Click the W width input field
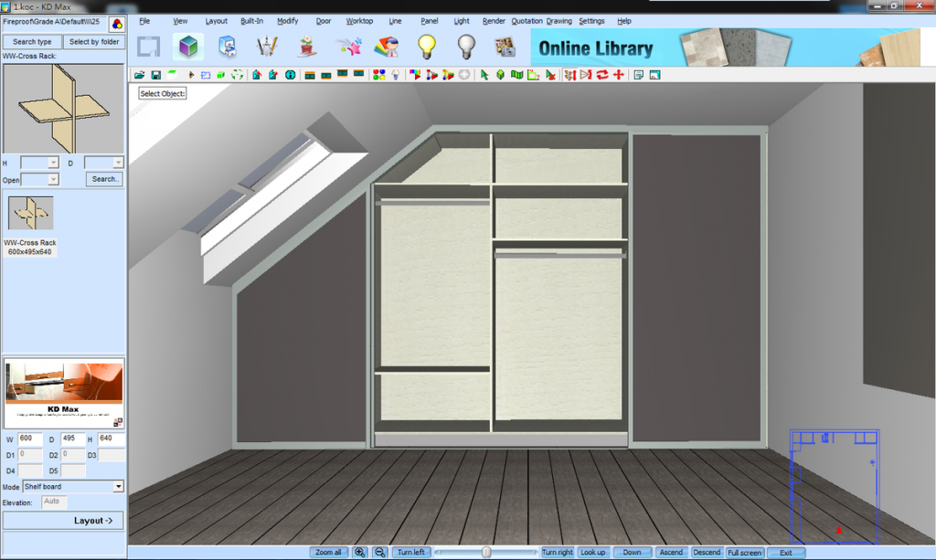 pos(30,439)
